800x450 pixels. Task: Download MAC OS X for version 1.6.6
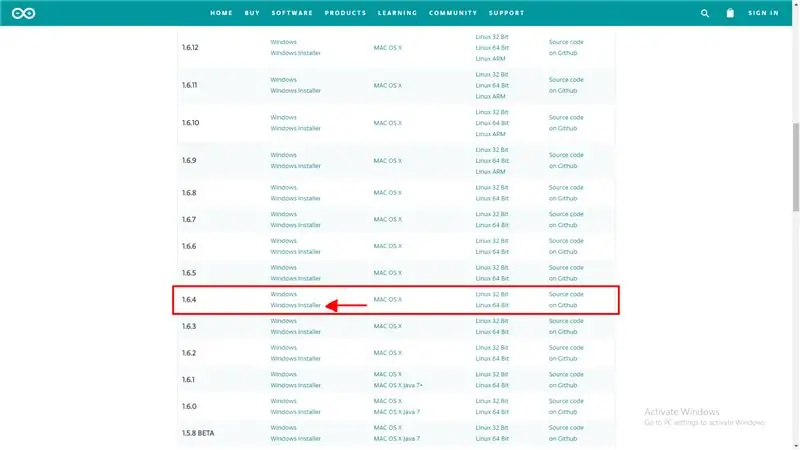click(x=387, y=246)
